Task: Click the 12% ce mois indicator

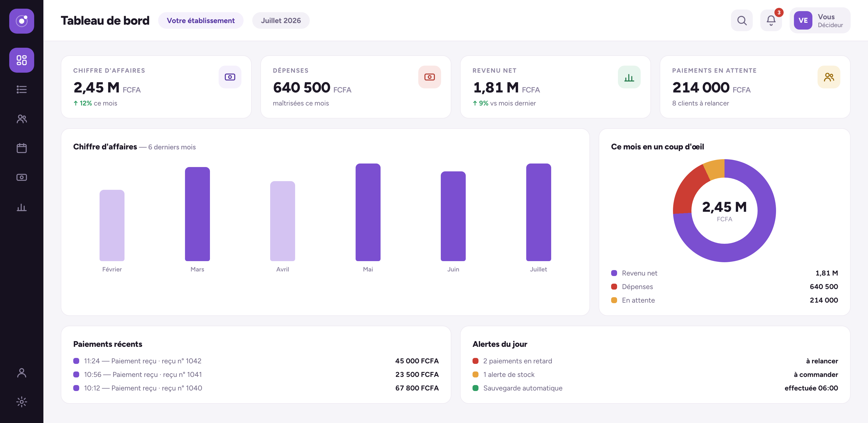Action: (x=95, y=103)
